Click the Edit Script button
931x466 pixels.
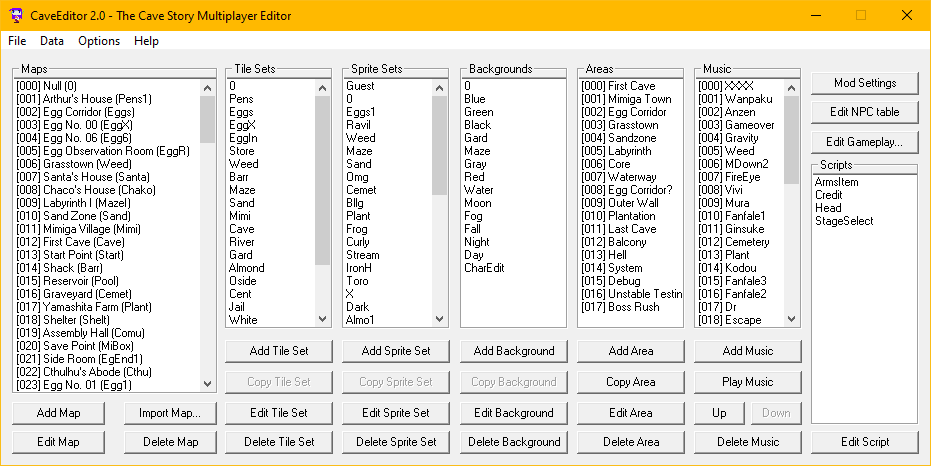tap(865, 442)
